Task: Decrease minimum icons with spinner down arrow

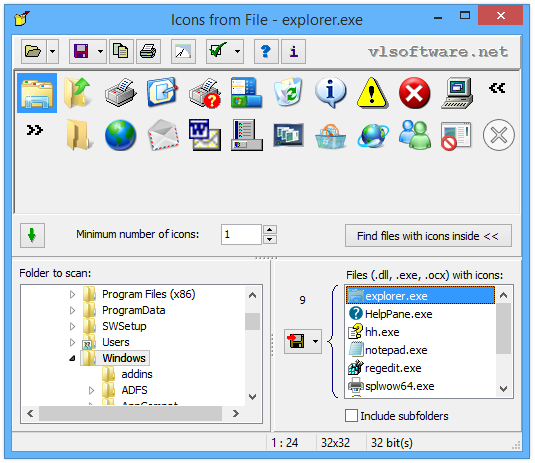Action: click(270, 240)
